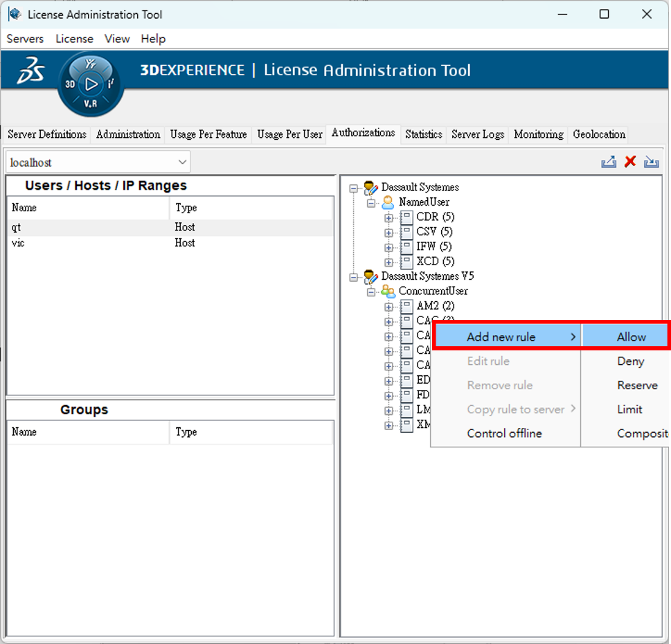Click the XCD feature license icon

point(406,262)
